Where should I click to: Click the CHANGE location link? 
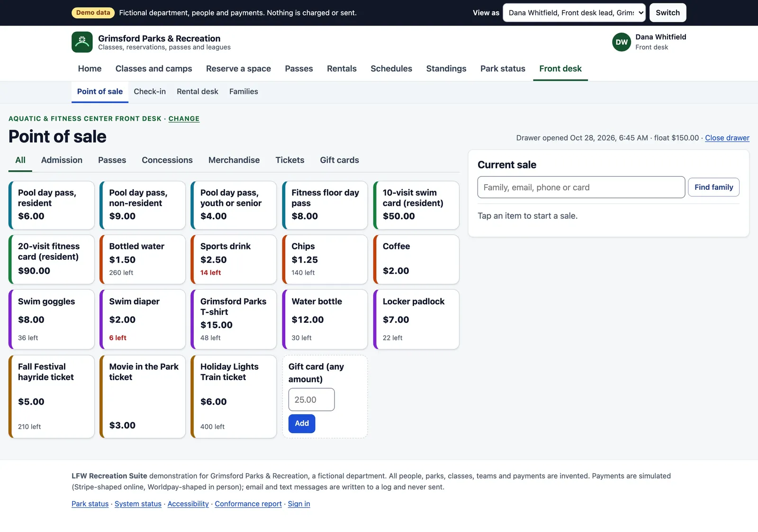[184, 119]
